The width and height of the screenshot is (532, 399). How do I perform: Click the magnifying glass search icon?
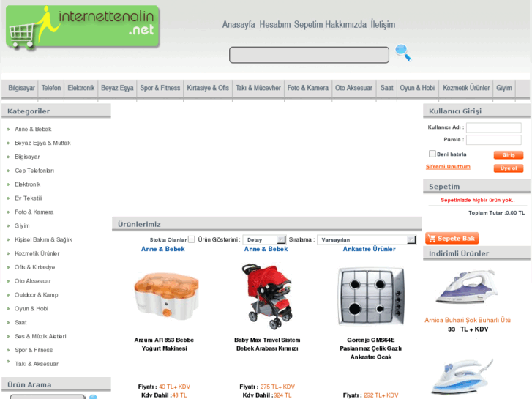403,53
